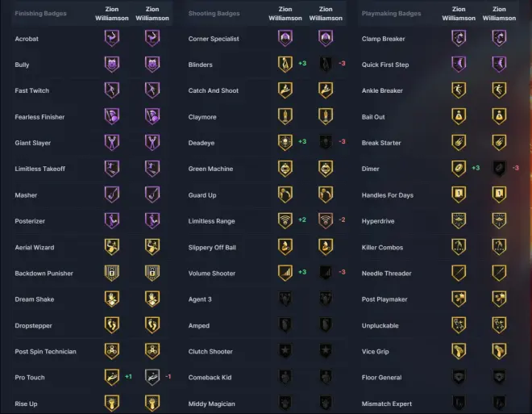The height and width of the screenshot is (414, 532).
Task: Click the Giant Slayer badge name
Action: [x=33, y=143]
